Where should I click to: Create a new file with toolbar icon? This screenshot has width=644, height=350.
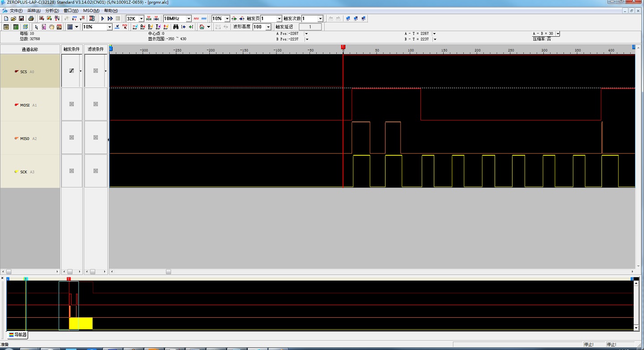click(x=6, y=18)
